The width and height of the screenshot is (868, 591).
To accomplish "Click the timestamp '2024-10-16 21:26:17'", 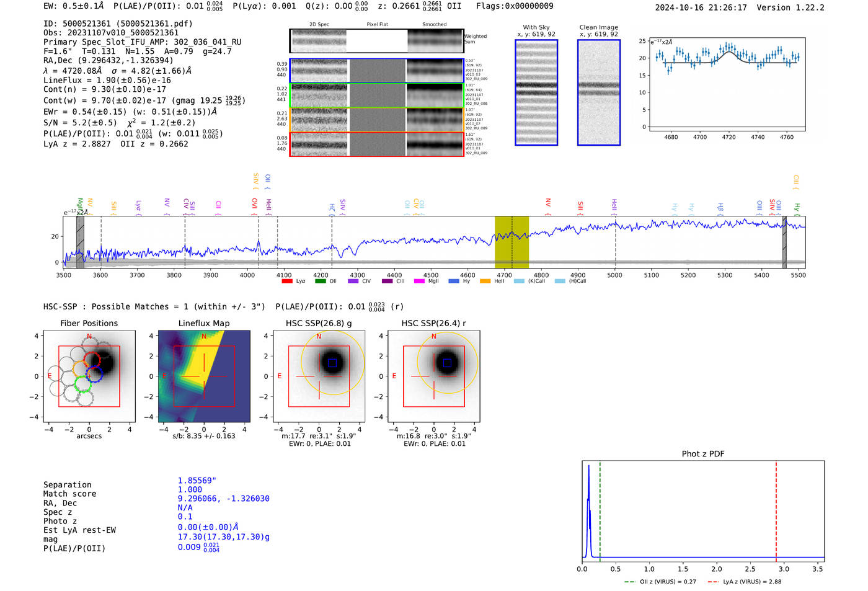I will pos(701,7).
